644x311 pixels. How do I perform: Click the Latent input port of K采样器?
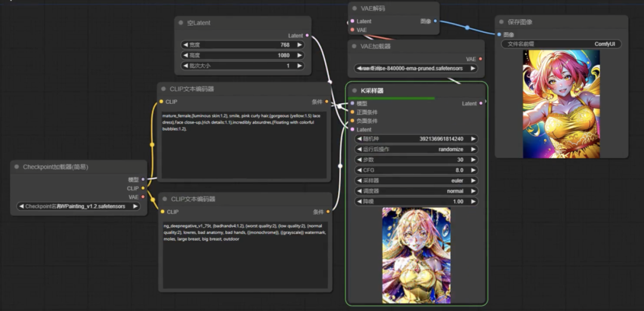point(352,130)
